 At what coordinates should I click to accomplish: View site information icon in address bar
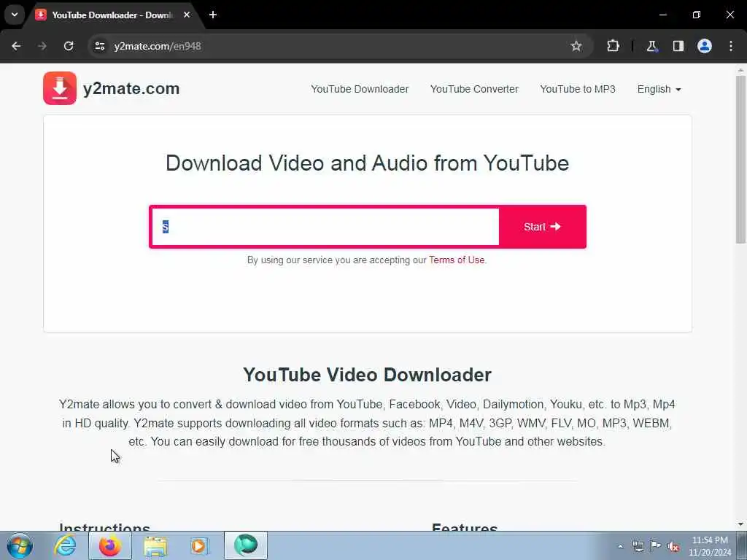pyautogui.click(x=99, y=46)
